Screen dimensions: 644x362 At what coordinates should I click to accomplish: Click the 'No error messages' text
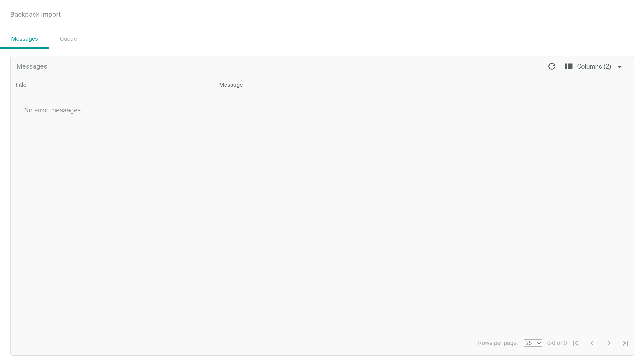52,110
